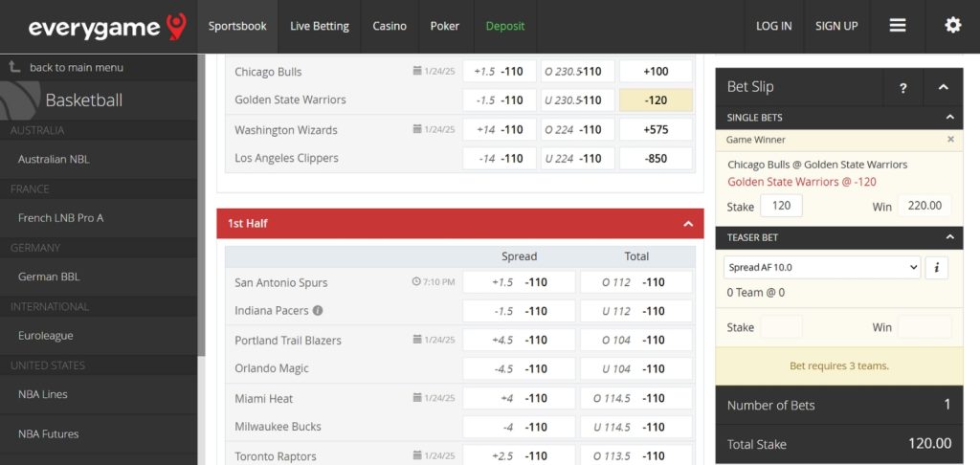Click the teaser Stake input field
980x465 pixels.
coord(781,327)
